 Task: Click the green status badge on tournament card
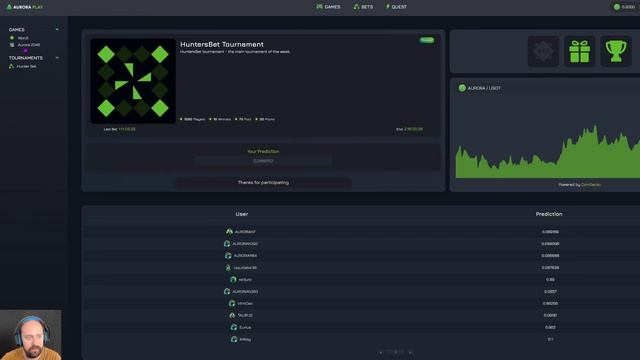coord(427,40)
